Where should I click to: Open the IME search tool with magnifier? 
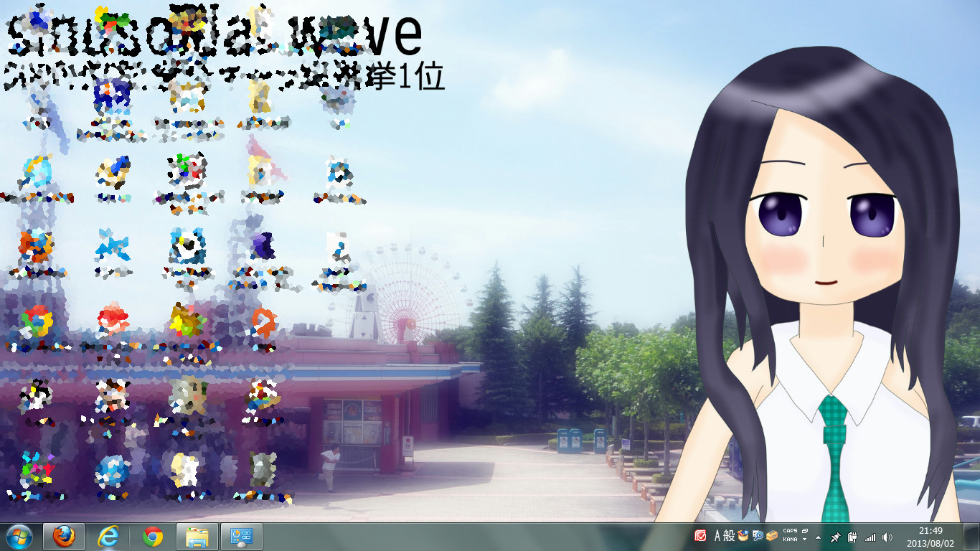[x=758, y=536]
